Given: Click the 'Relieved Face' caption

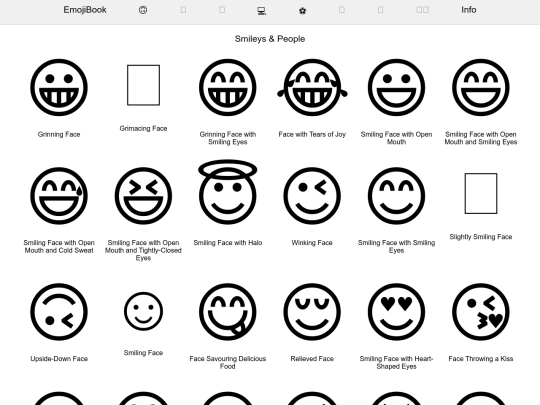Looking at the screenshot, I should coord(312,359).
